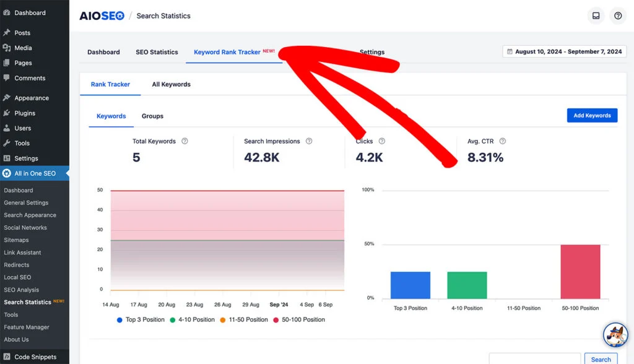The height and width of the screenshot is (364, 634).
Task: Switch to the SEO Statistics tab
Action: click(x=157, y=52)
